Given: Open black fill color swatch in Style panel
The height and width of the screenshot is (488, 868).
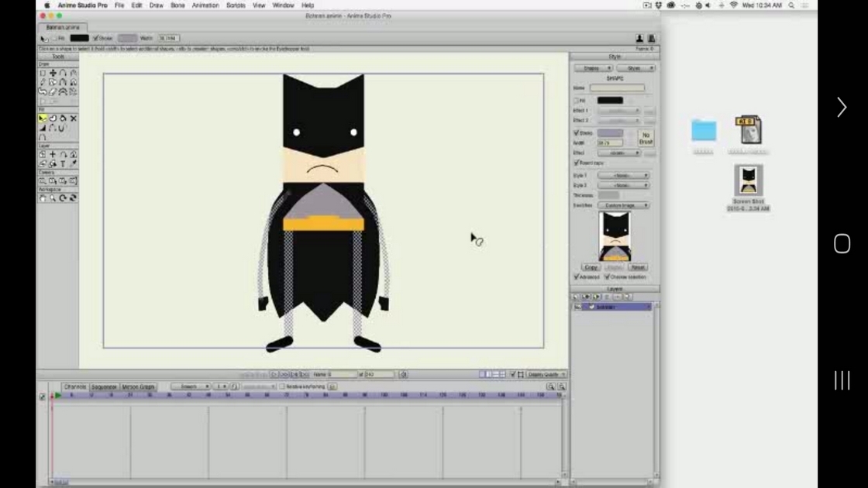Looking at the screenshot, I should click(x=610, y=101).
